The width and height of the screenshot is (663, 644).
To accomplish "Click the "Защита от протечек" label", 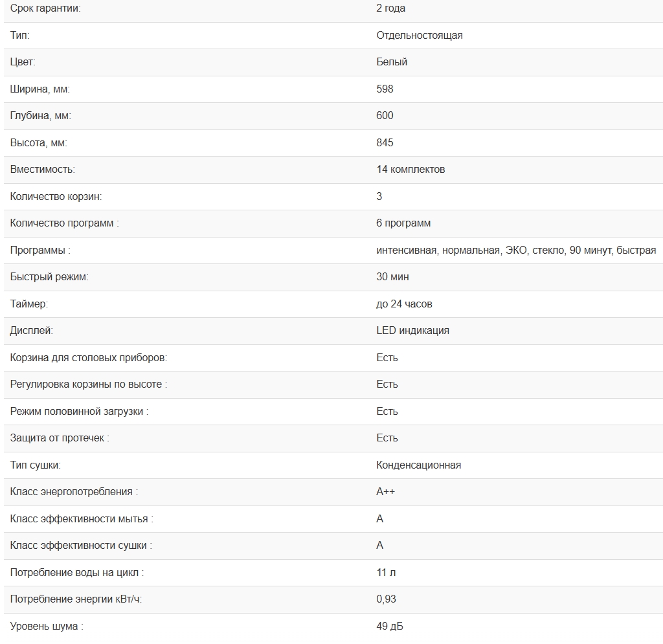I will (60, 438).
